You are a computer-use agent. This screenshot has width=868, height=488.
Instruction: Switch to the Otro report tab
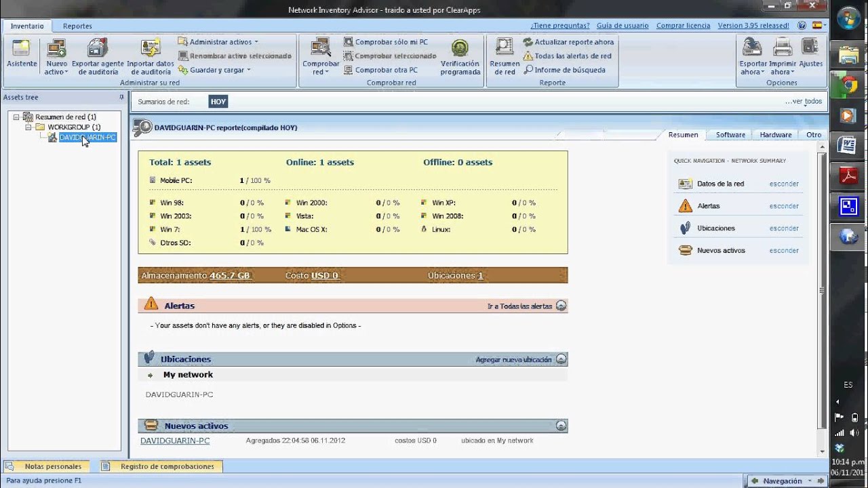pos(814,135)
